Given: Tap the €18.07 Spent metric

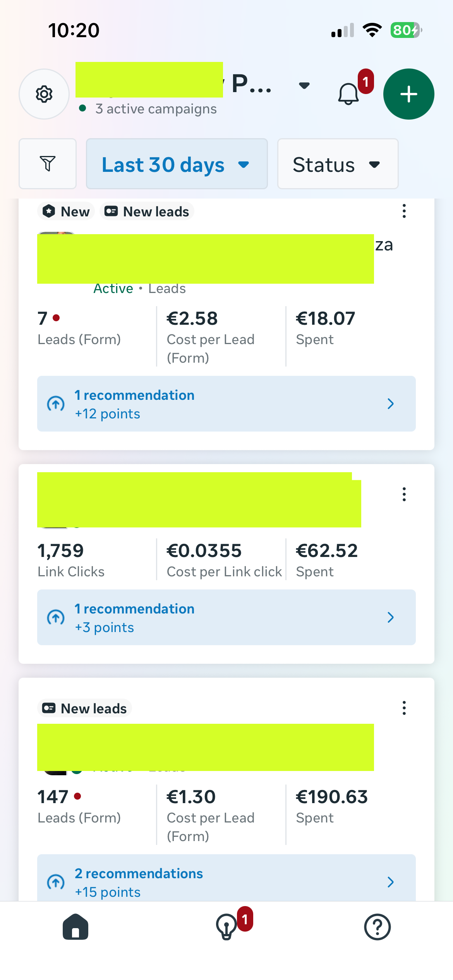Looking at the screenshot, I should tap(325, 327).
